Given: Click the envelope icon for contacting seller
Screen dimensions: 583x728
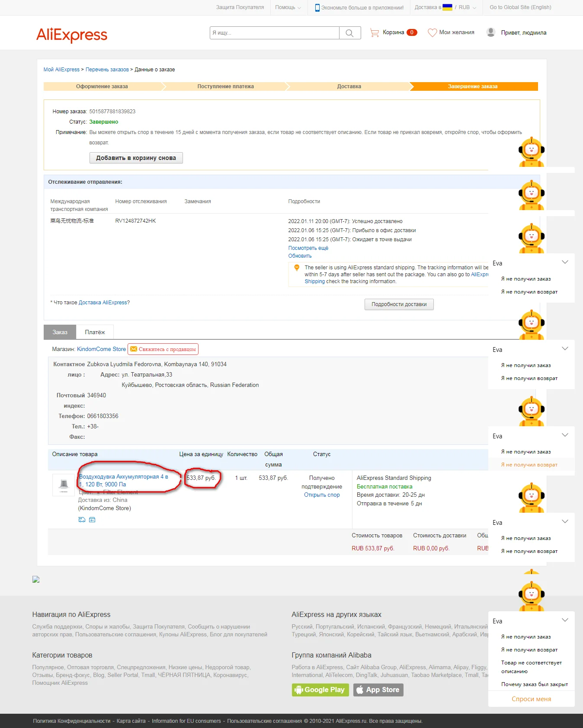Looking at the screenshot, I should coord(134,349).
